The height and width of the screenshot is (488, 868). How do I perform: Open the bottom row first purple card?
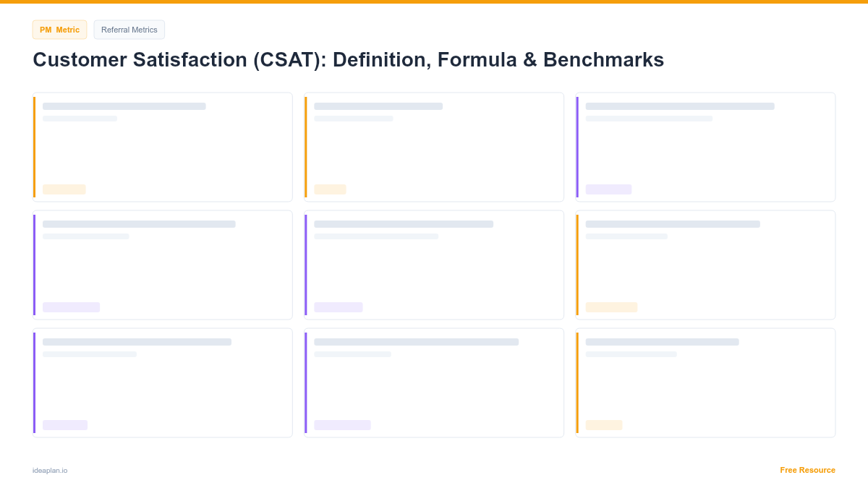(x=163, y=382)
